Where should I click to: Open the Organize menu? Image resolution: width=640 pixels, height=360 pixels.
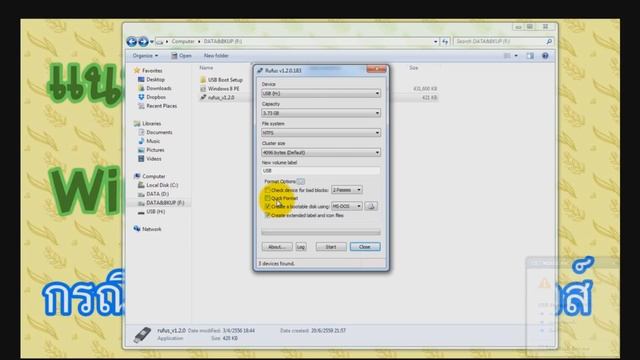click(145, 56)
